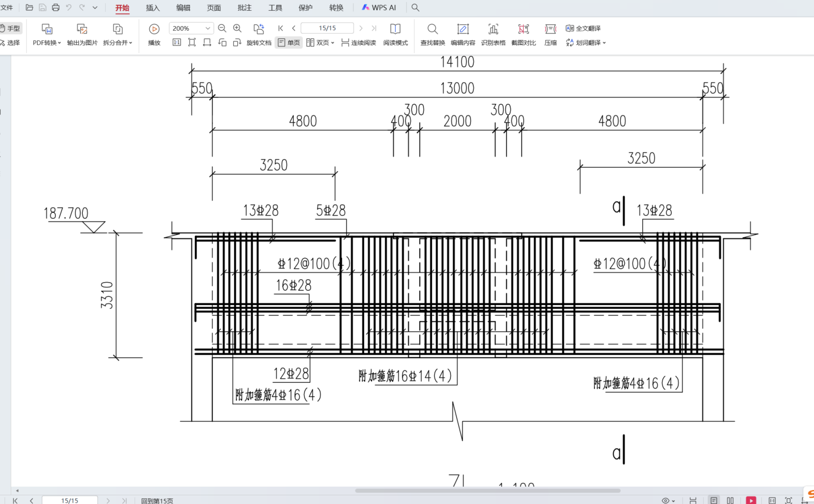Click 编辑内容 edit content

click(x=463, y=35)
